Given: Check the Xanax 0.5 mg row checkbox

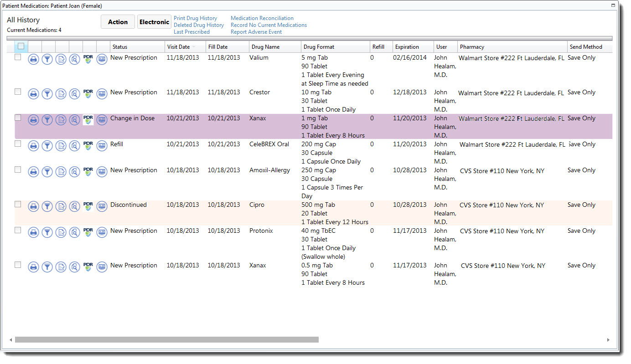Looking at the screenshot, I should 18,265.
